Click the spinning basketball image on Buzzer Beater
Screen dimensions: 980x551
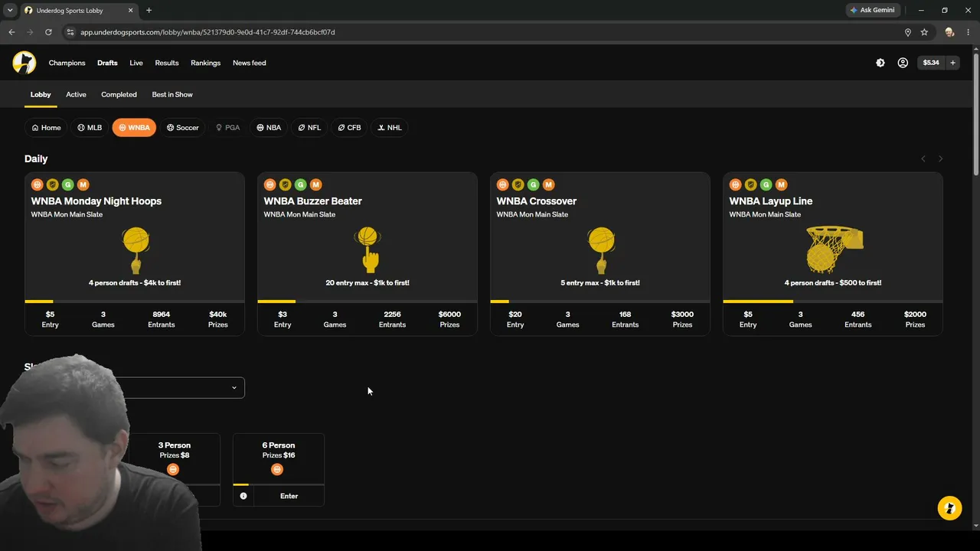369,249
